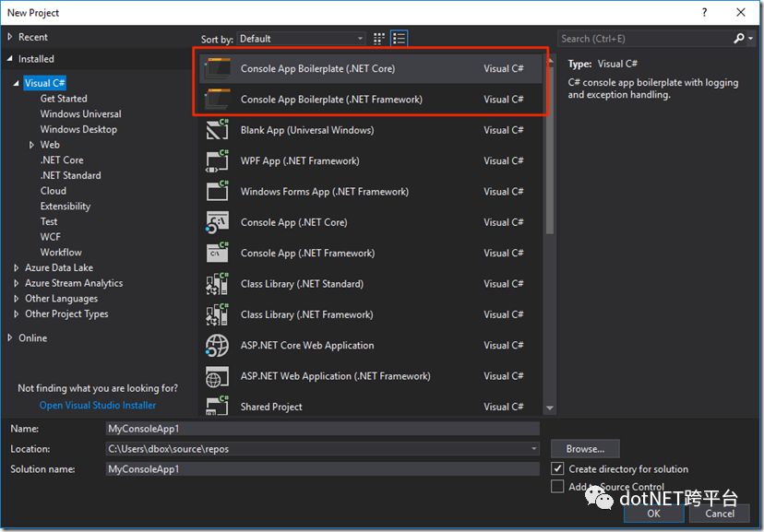Viewport: 764px width, 532px height.
Task: Select the Windows Universal category
Action: coord(81,114)
